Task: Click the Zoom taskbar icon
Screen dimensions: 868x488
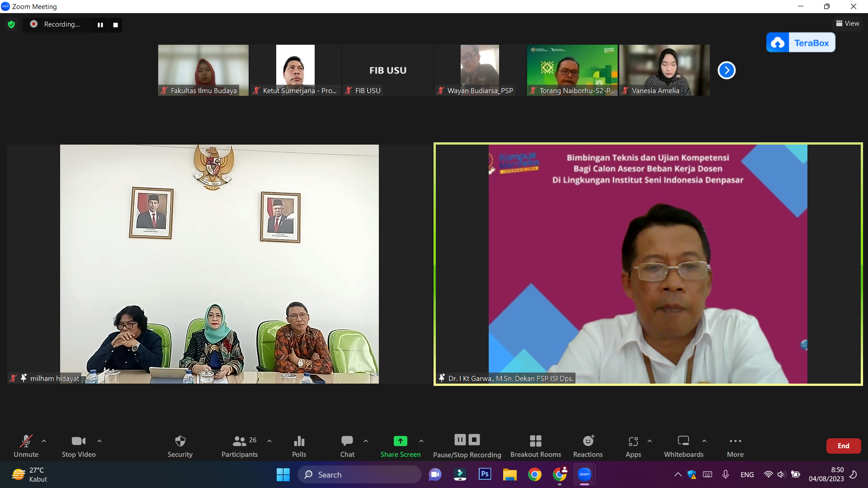Action: pyautogui.click(x=585, y=474)
